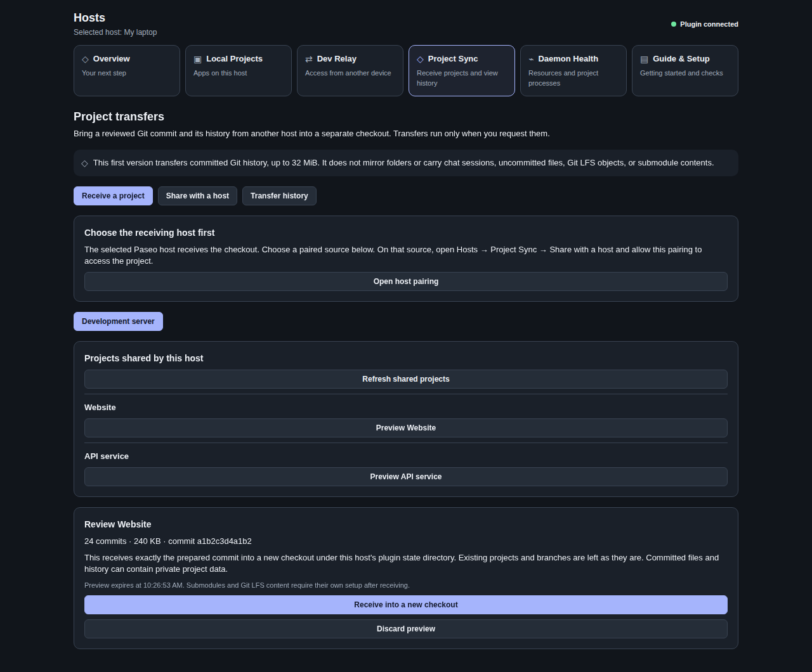
Task: Open Daemon Health pulse icon
Action: pyautogui.click(x=531, y=59)
